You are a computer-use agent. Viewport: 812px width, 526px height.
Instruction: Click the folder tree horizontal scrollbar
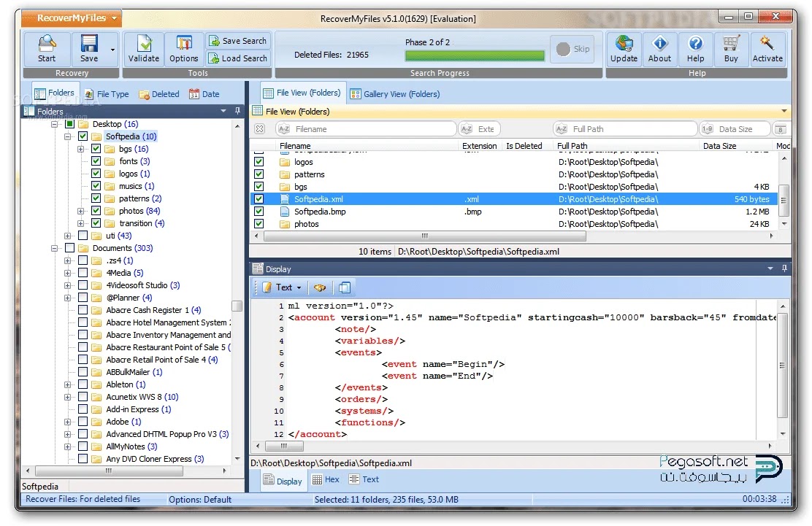click(109, 471)
